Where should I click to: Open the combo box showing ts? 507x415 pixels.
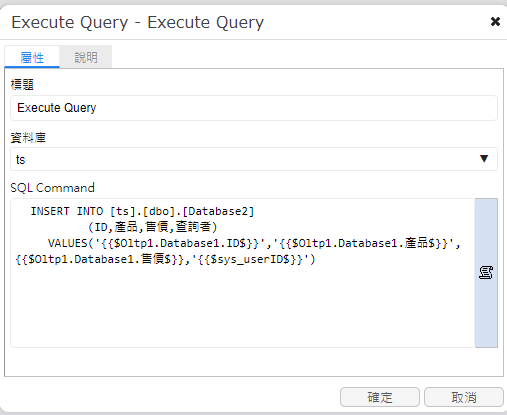254,159
